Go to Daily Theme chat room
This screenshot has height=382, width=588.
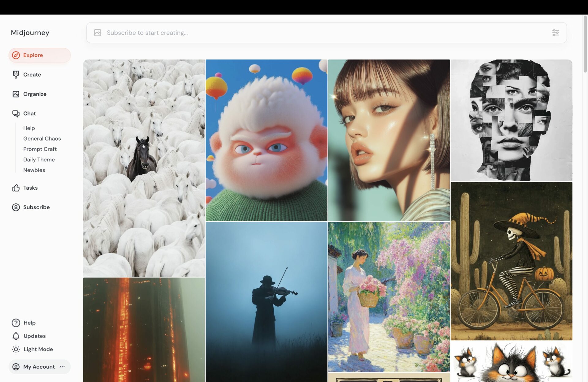(39, 160)
